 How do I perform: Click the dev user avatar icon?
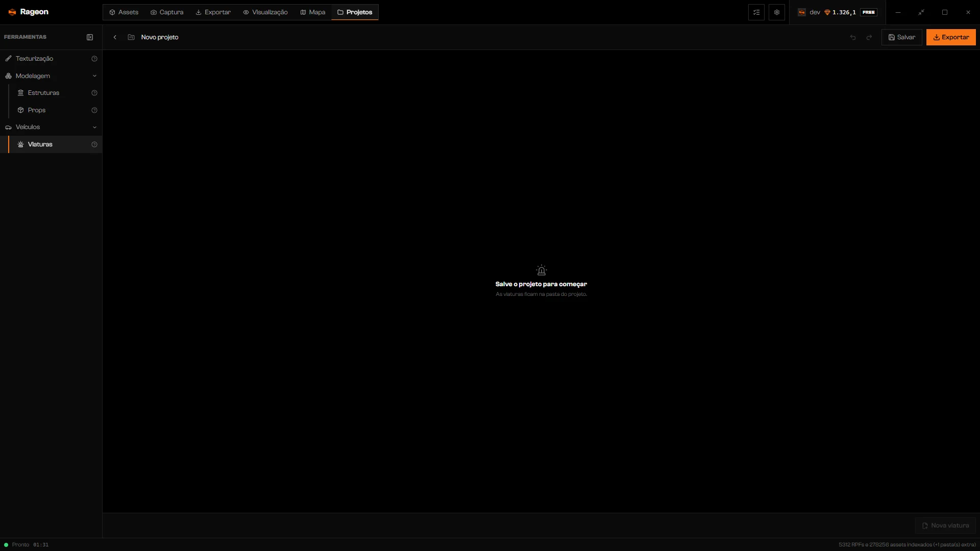pos(802,12)
